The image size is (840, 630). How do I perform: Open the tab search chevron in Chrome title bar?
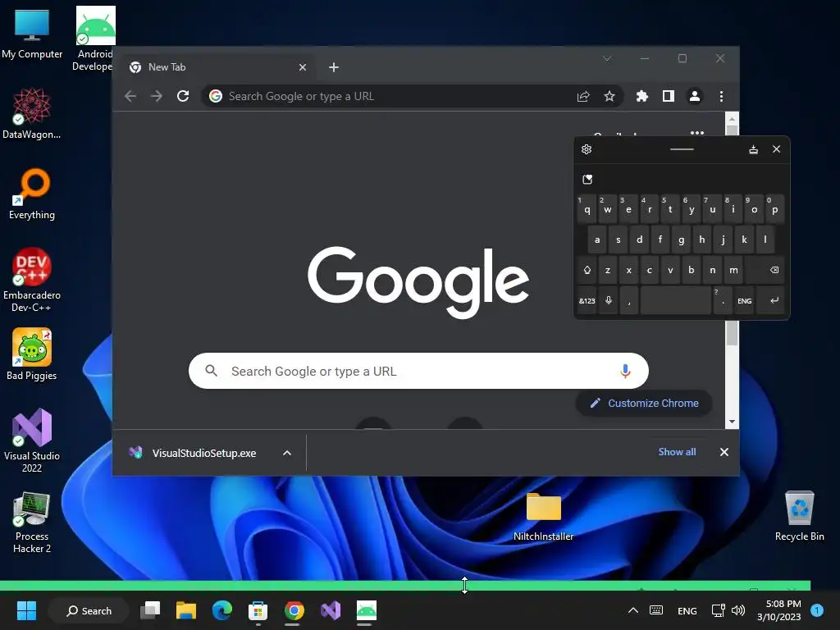606,58
